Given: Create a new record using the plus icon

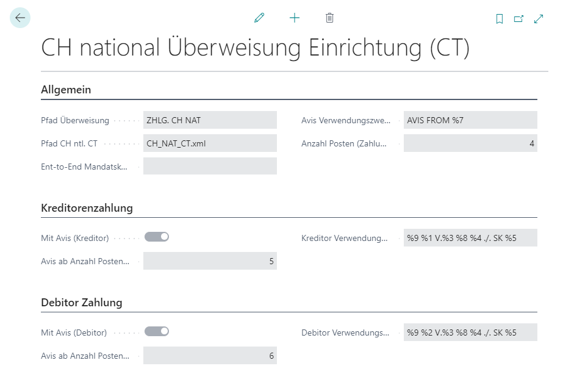Looking at the screenshot, I should coord(294,18).
